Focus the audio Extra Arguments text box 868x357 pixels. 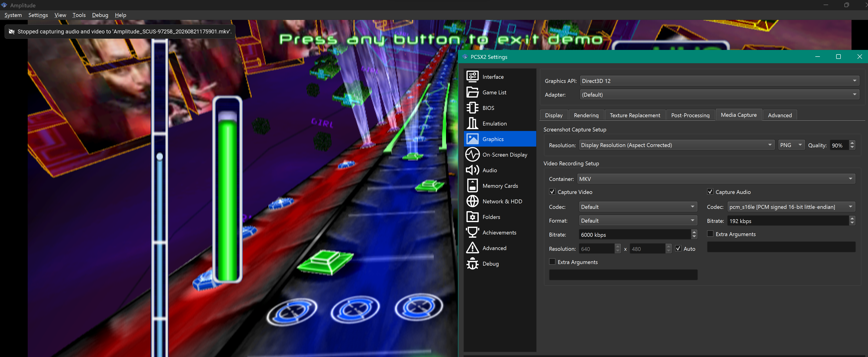pos(781,247)
